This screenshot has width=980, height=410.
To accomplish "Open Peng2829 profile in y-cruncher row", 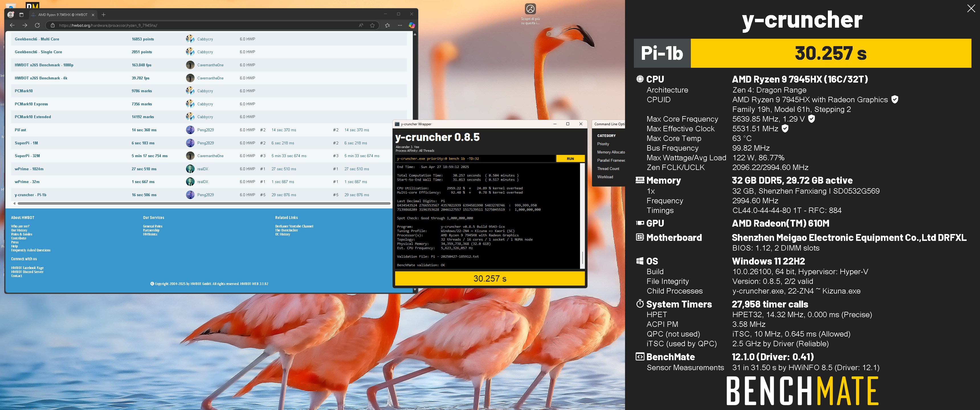I will (x=205, y=195).
